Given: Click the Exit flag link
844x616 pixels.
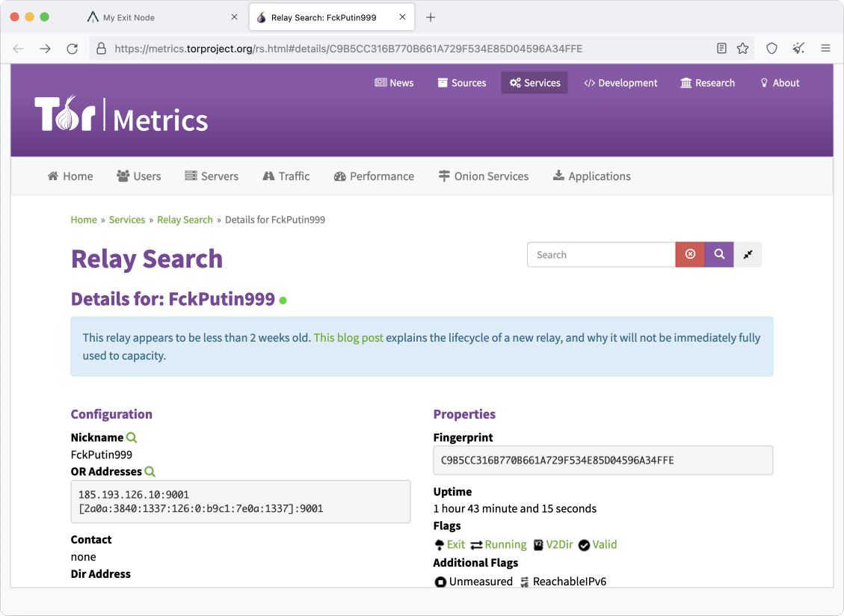Looking at the screenshot, I should click(456, 544).
